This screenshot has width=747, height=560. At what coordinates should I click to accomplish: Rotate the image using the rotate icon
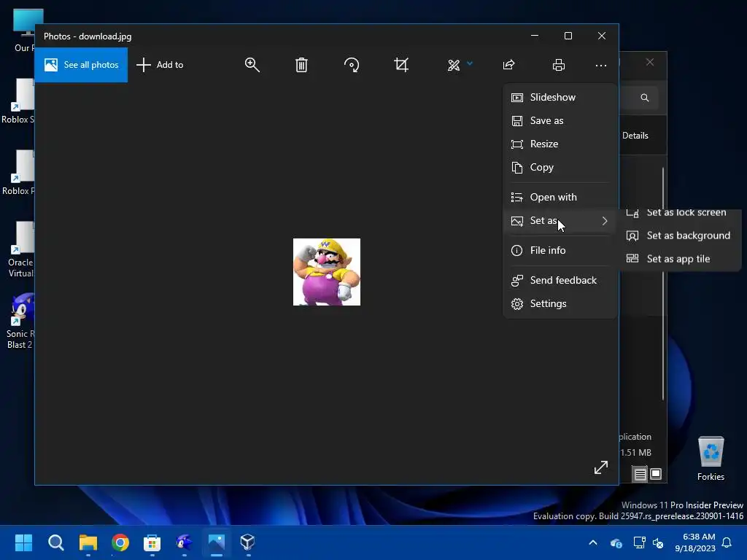(x=352, y=65)
